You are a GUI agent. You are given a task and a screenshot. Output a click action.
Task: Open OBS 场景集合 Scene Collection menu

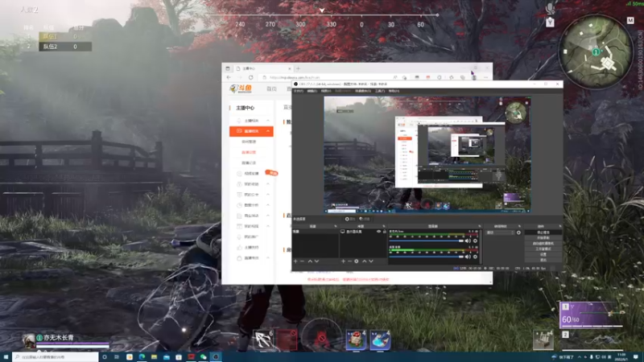tap(363, 91)
